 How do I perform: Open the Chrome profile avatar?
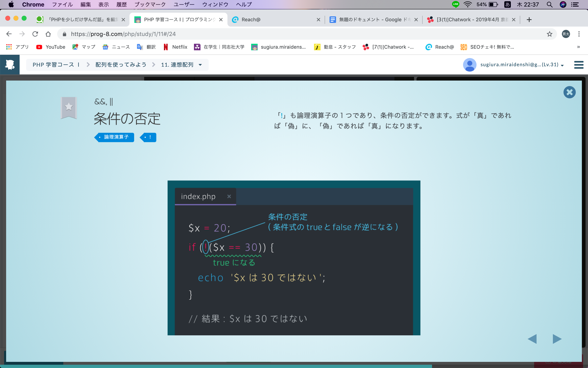pos(566,34)
